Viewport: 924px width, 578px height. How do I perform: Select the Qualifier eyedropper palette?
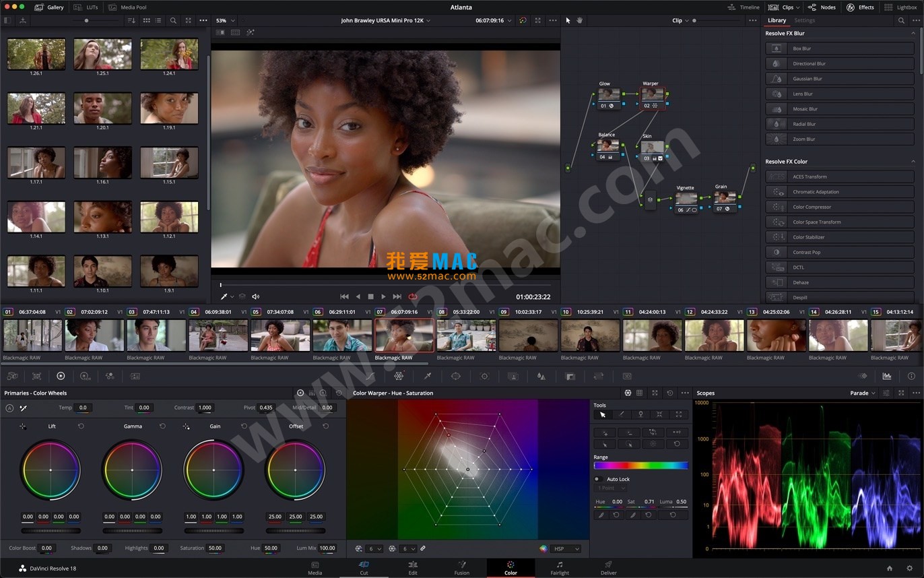(x=427, y=376)
